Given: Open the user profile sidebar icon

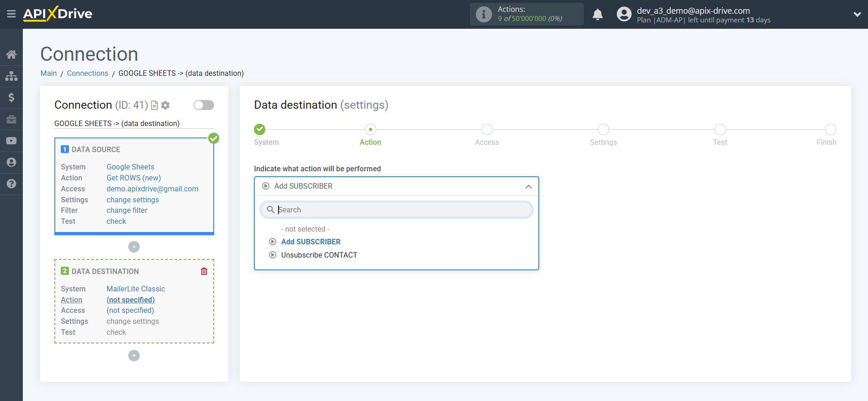Looking at the screenshot, I should point(11,162).
